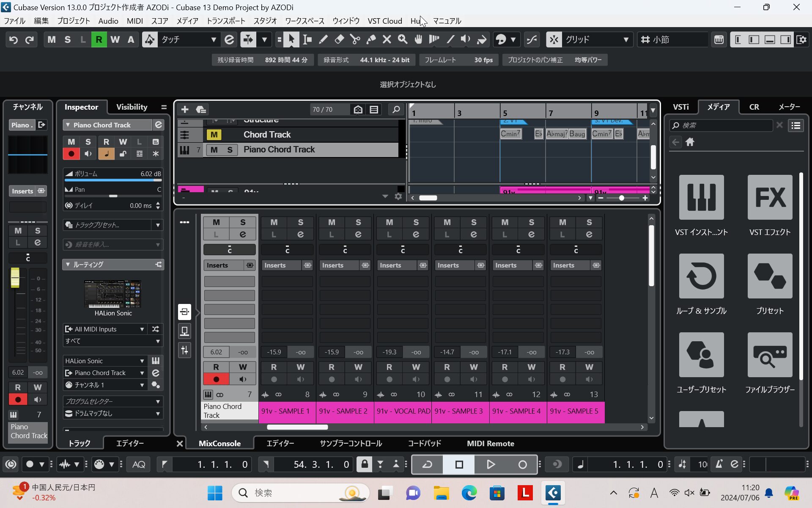
Task: Click transport Play button
Action: pos(491,465)
